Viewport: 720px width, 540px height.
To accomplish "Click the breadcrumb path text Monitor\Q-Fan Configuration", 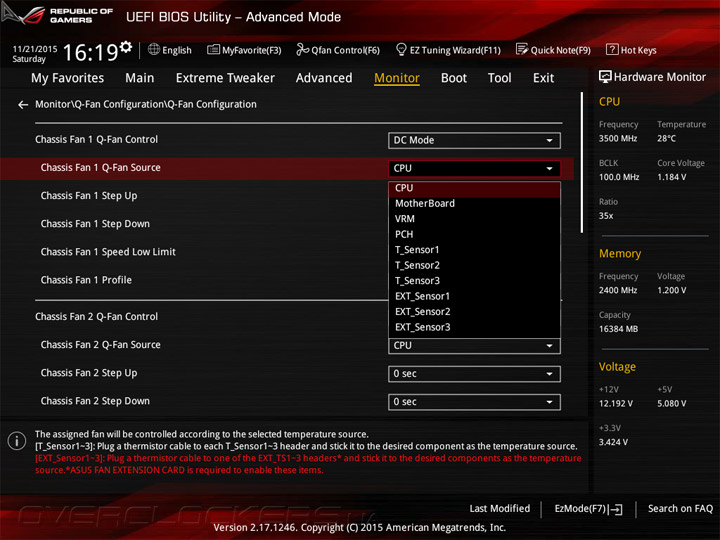I will click(146, 105).
